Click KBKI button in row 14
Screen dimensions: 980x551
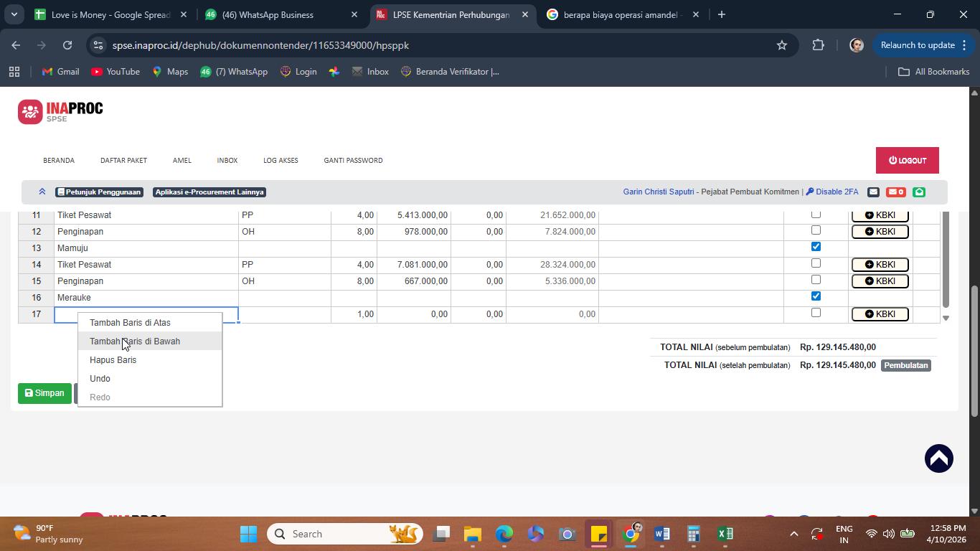click(880, 265)
